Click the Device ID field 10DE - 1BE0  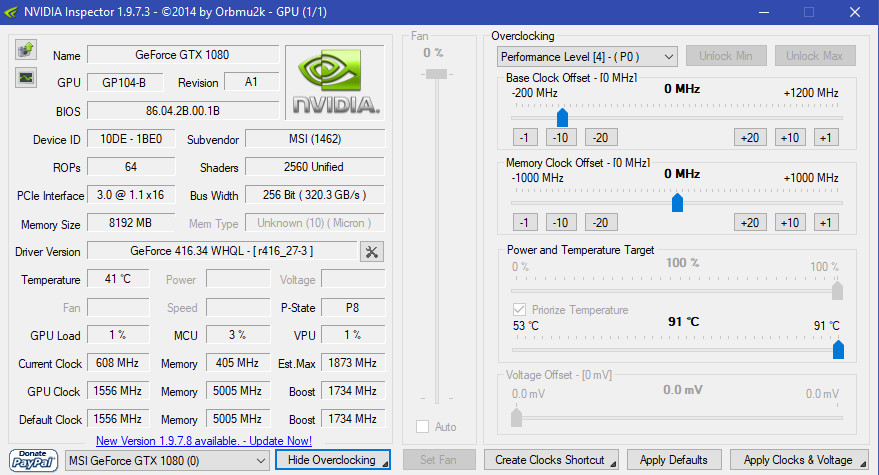[x=131, y=139]
